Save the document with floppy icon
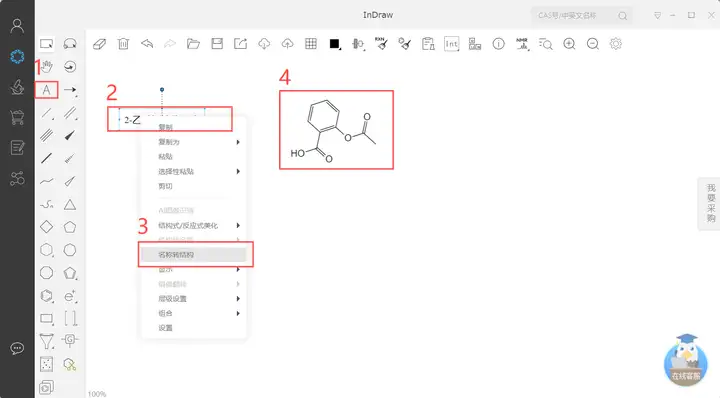The height and width of the screenshot is (398, 720). (217, 44)
